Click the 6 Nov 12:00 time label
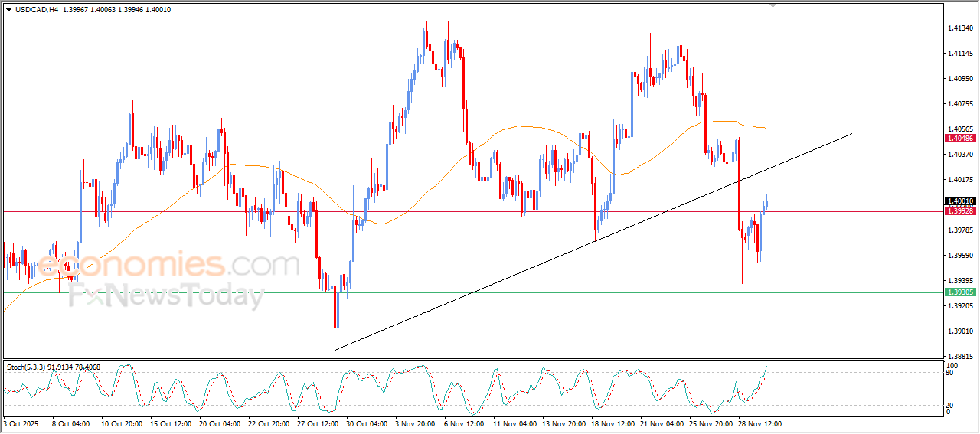 [x=465, y=423]
